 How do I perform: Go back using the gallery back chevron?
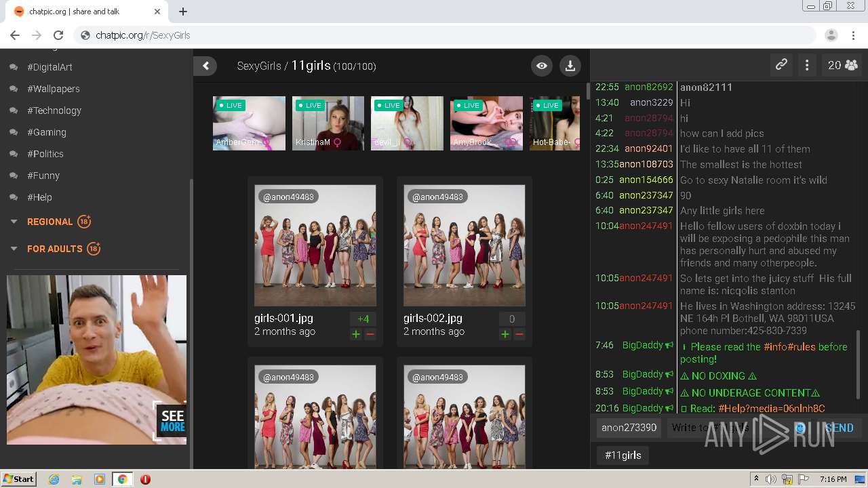pos(205,66)
